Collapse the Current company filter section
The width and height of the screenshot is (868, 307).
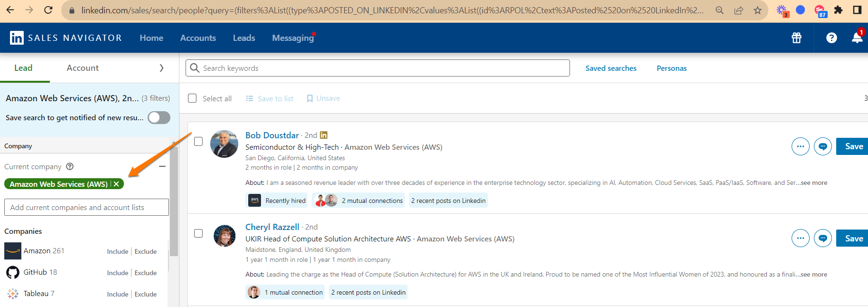point(162,166)
